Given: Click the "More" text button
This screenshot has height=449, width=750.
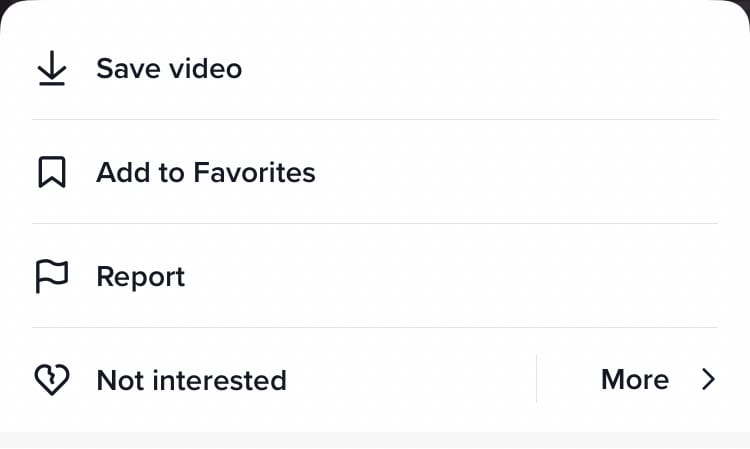Looking at the screenshot, I should (634, 380).
